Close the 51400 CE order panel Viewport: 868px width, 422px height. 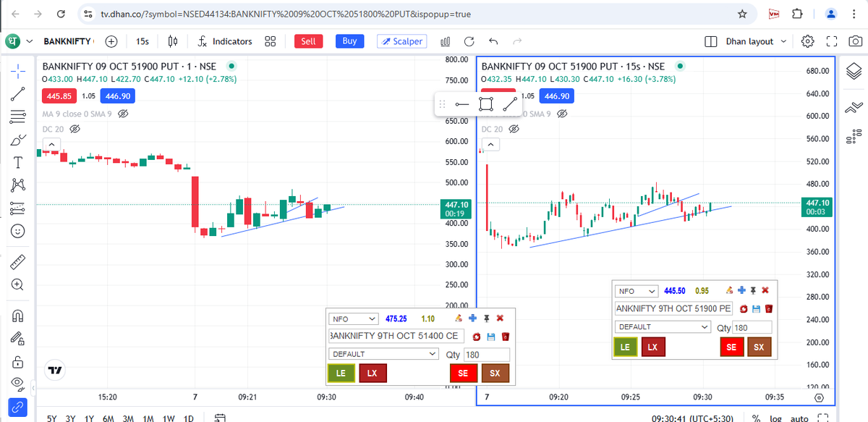click(500, 318)
